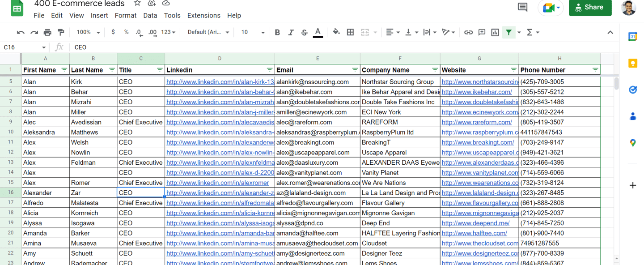Star the 400 E-commerce leads document
This screenshot has height=265, width=644.
pos(137,4)
